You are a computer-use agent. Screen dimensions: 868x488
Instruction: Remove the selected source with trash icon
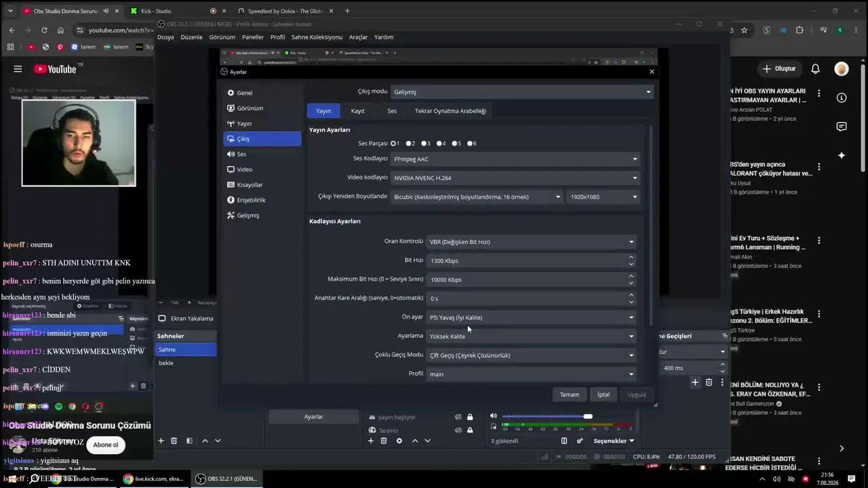pos(383,441)
